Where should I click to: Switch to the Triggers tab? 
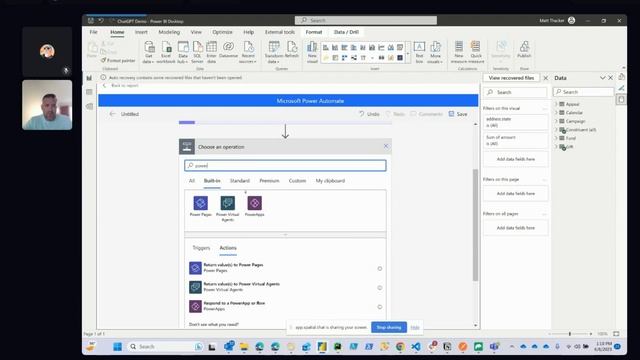[x=201, y=248]
